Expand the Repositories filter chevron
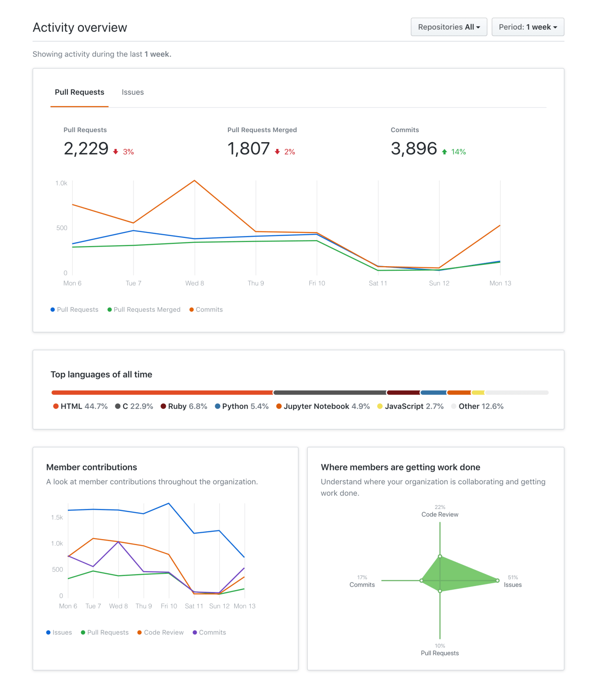597x700 pixels. pos(479,27)
